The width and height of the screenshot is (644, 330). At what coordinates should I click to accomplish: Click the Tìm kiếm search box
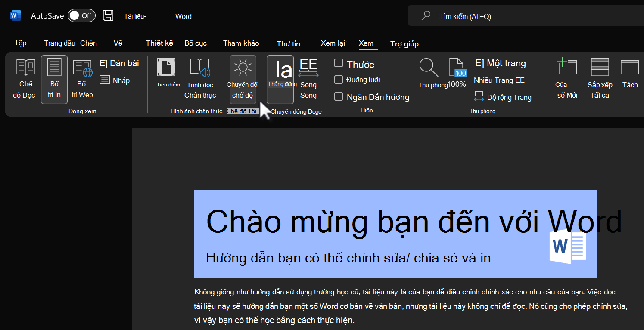click(526, 16)
